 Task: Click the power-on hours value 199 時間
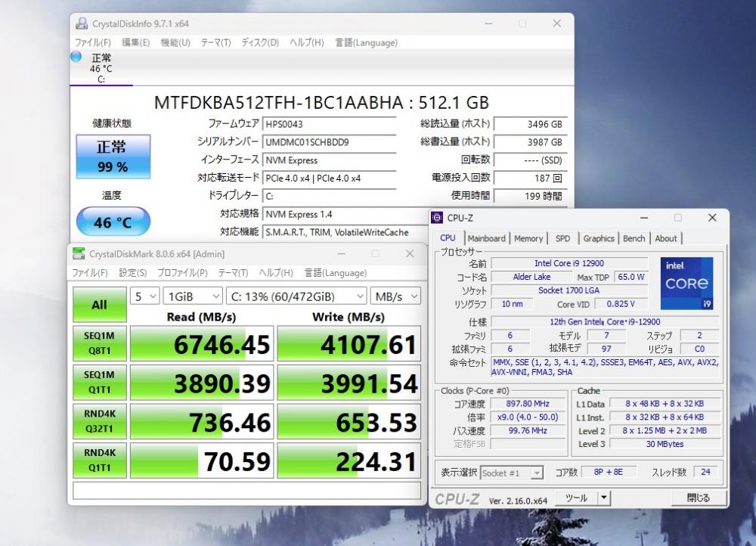pos(531,197)
